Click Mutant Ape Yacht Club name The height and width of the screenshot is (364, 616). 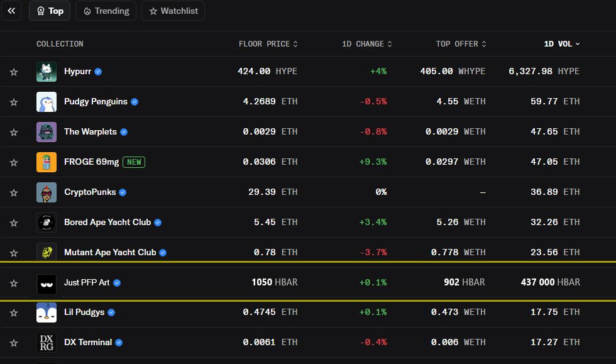pos(110,252)
